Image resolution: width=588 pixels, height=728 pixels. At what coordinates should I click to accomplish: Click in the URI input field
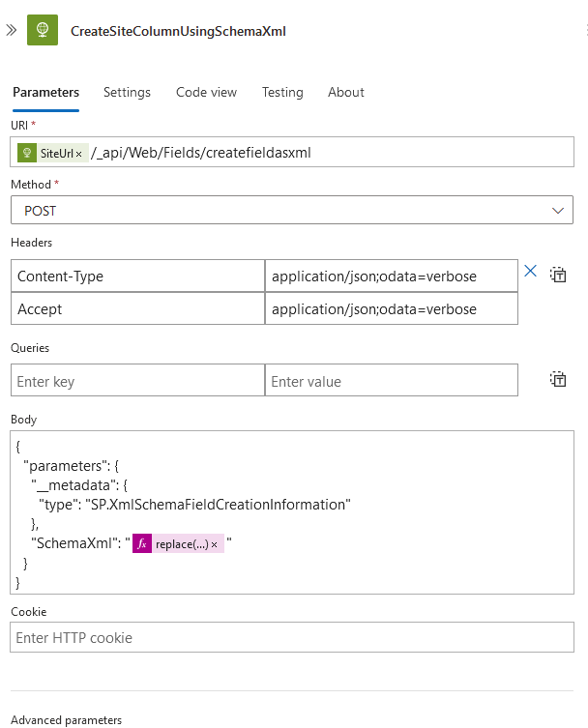pyautogui.click(x=292, y=152)
